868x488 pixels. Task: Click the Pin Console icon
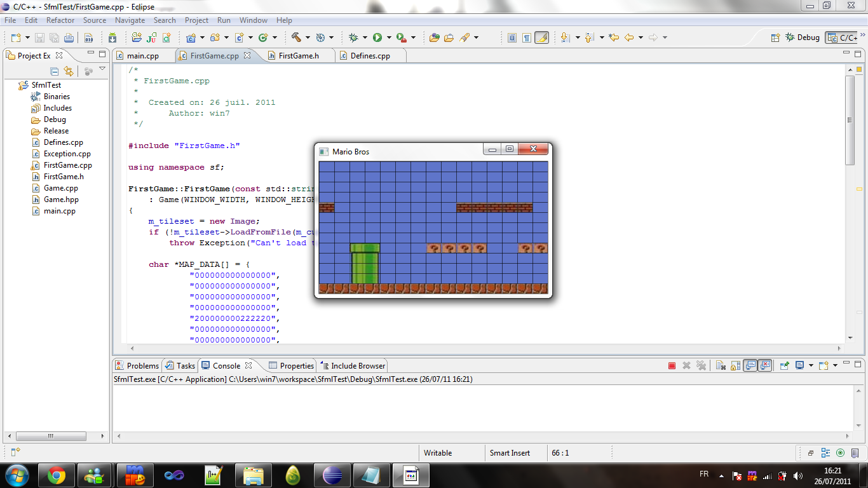[x=785, y=365]
